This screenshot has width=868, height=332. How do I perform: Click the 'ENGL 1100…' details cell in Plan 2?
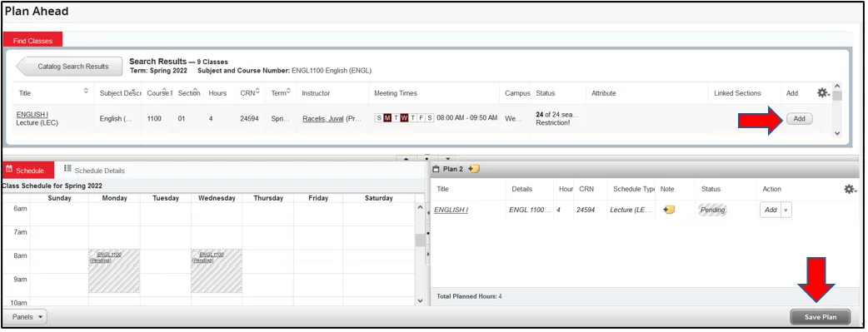point(530,210)
